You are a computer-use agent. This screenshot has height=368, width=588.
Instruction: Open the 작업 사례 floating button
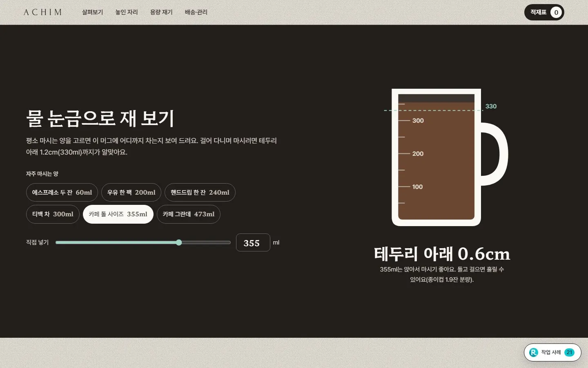click(x=552, y=352)
